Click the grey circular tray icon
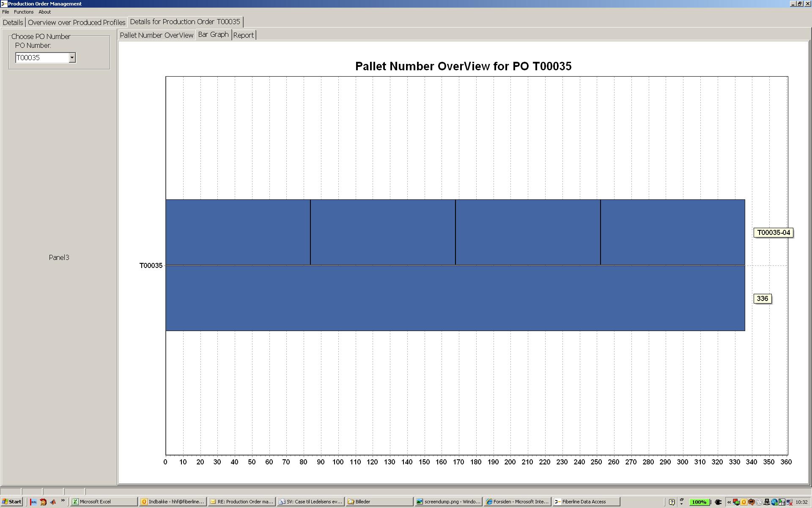This screenshot has width=812, height=508. (759, 502)
